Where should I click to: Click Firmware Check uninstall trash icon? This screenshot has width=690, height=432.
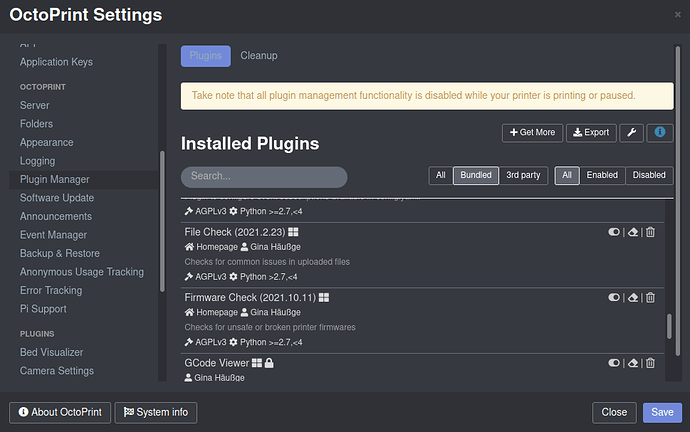coord(650,297)
